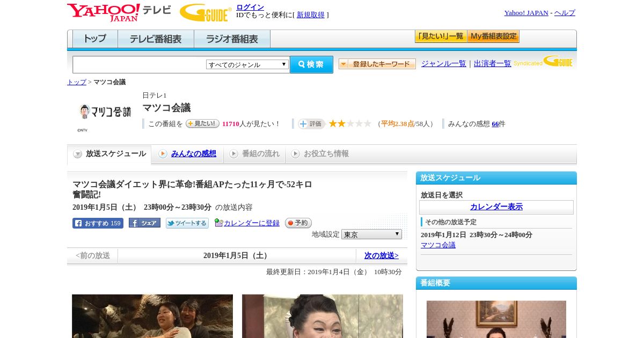Click the 予約 record button

coord(298,223)
